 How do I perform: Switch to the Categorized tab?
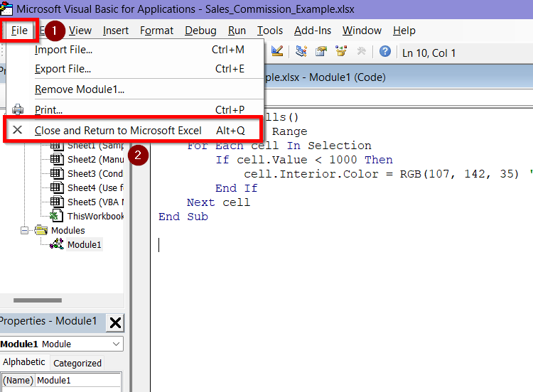click(77, 364)
